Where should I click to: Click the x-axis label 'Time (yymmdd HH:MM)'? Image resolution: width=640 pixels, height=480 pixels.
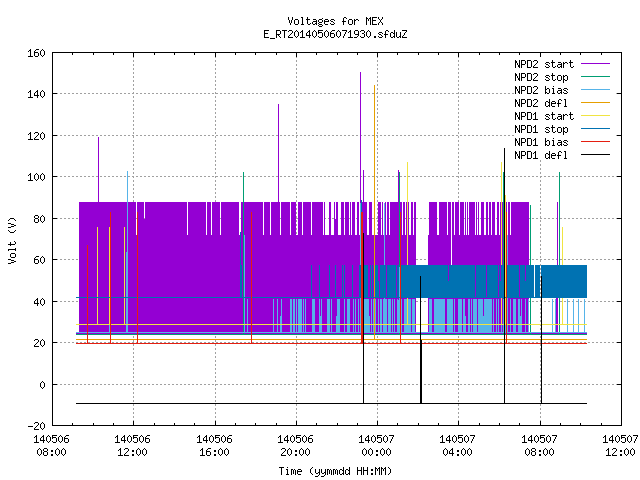(335, 471)
